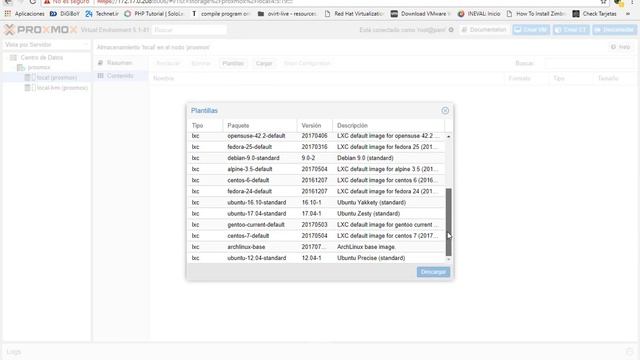This screenshot has width=640, height=360.
Task: Click scrollbar up arrow in template list
Action: point(449,136)
